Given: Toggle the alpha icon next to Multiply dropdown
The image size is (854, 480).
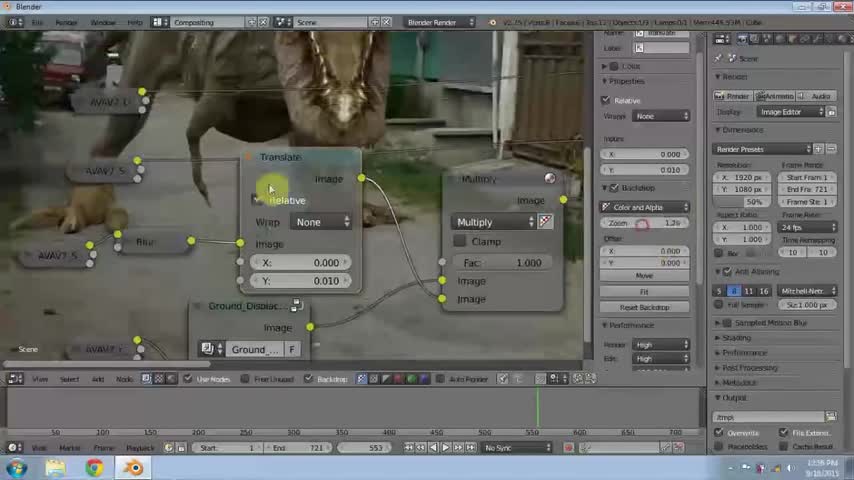Looking at the screenshot, I should (545, 221).
